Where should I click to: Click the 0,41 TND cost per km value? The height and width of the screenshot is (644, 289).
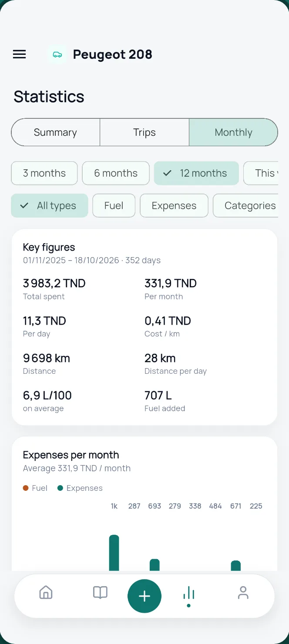[168, 321]
